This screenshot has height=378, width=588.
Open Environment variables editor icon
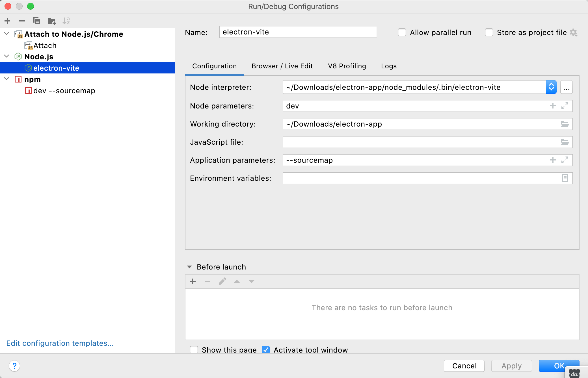pyautogui.click(x=565, y=178)
